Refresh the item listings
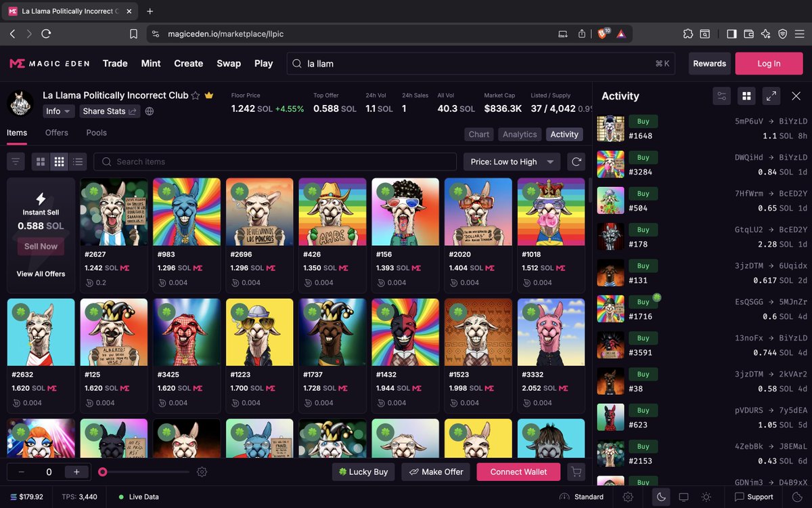Image resolution: width=812 pixels, height=508 pixels. (x=577, y=162)
